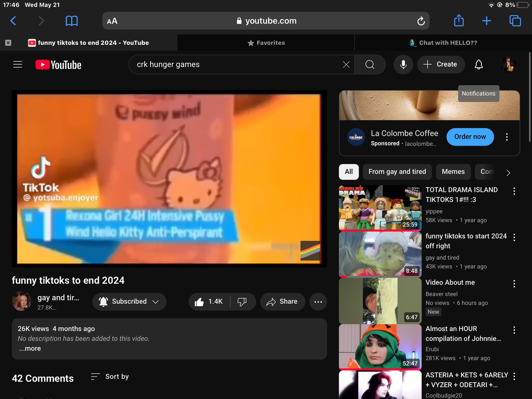Open Notifications bell icon

(479, 65)
